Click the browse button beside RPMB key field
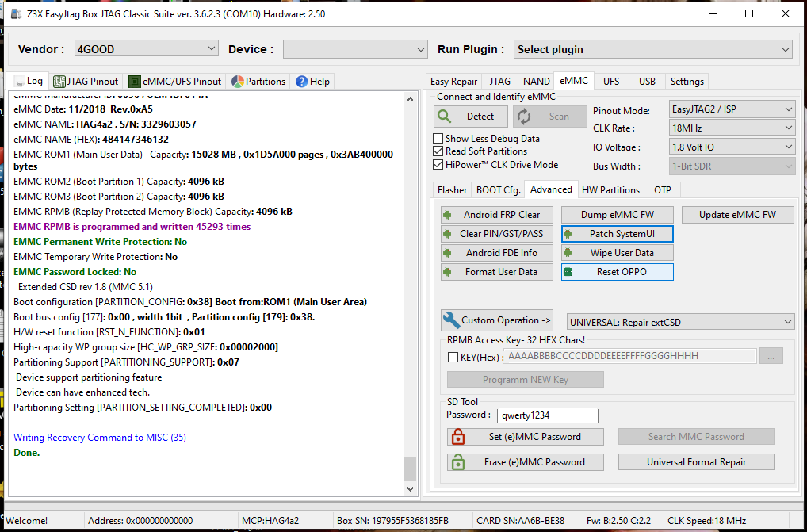807x532 pixels. (771, 356)
